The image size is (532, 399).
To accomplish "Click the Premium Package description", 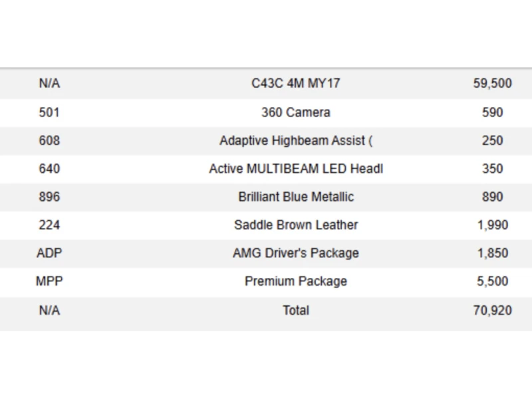I will click(296, 281).
